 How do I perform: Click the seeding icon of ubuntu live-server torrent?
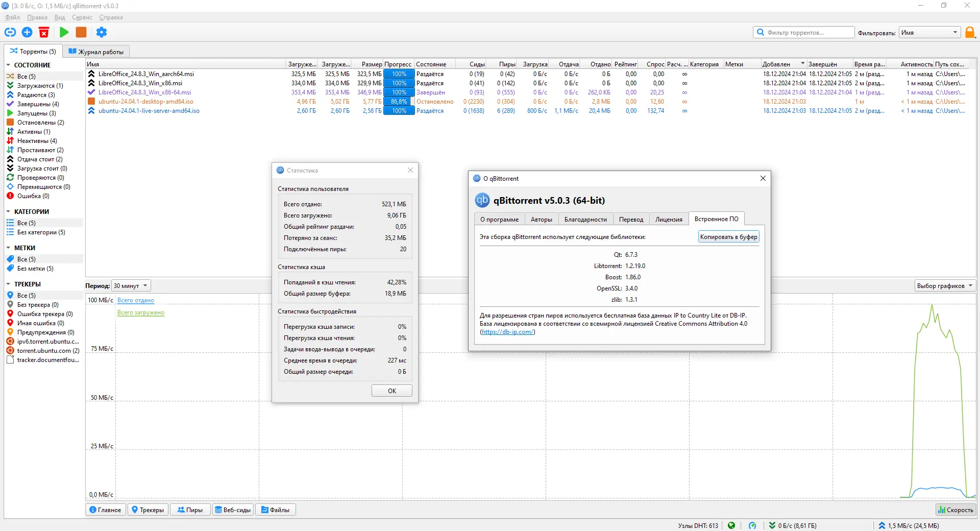coord(91,111)
